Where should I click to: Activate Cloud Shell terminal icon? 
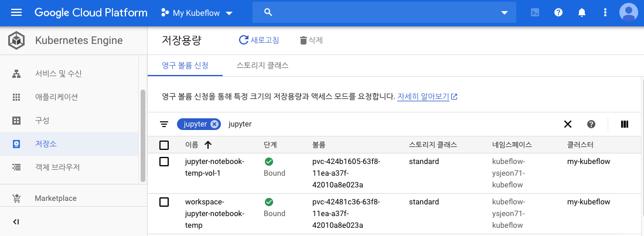point(534,13)
